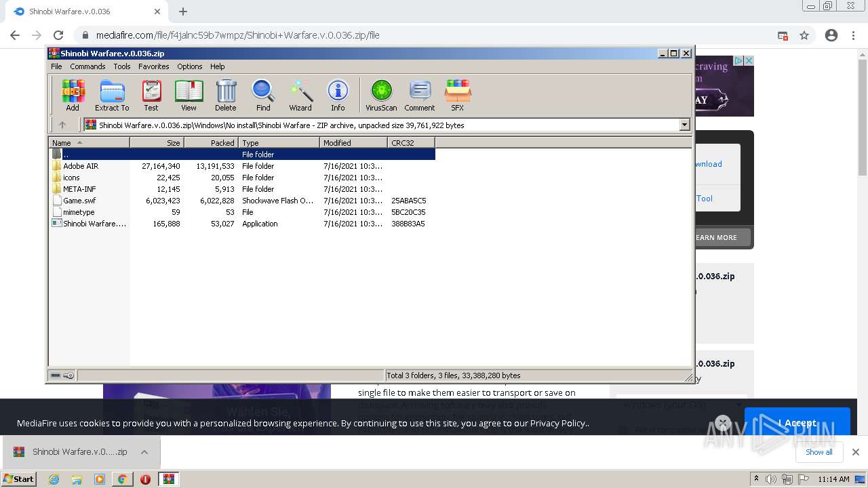This screenshot has height=488, width=868.
Task: Select the Adobe AIR folder
Action: click(80, 166)
